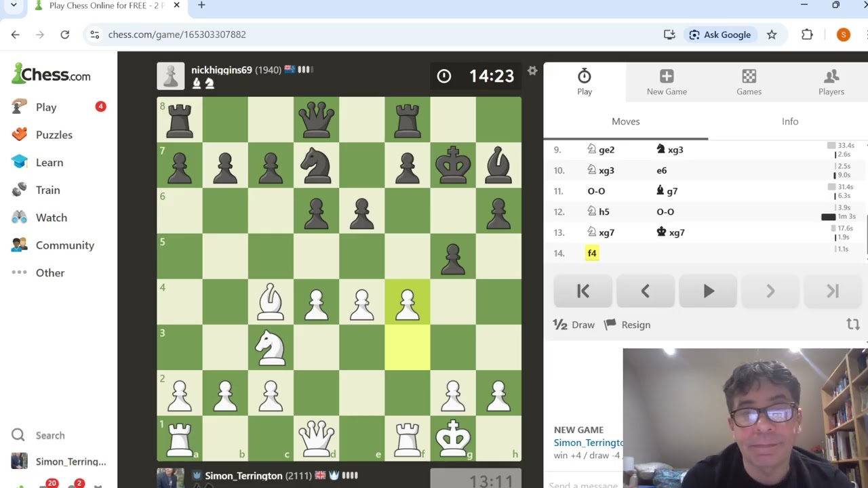Select the white pawn on f4

point(408,302)
